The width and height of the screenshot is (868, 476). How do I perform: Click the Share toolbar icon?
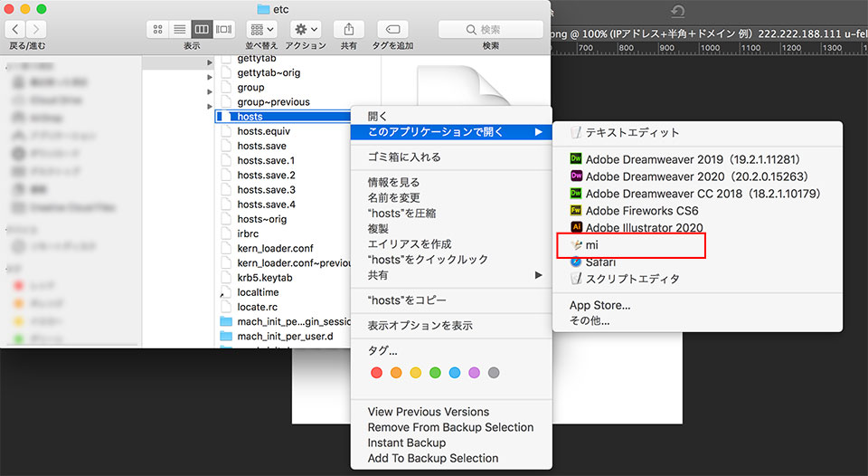[349, 29]
